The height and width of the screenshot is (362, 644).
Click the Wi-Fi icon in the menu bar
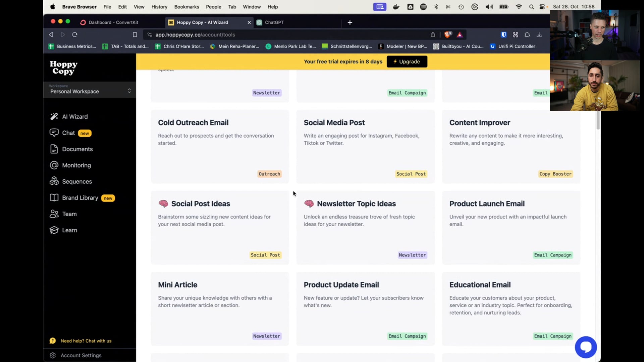pos(519,7)
